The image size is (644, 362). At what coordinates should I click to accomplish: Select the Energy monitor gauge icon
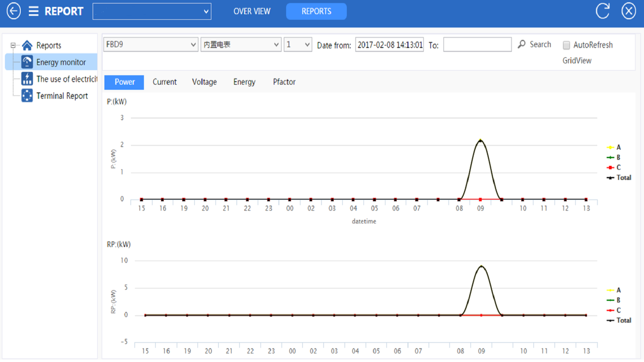pos(27,62)
